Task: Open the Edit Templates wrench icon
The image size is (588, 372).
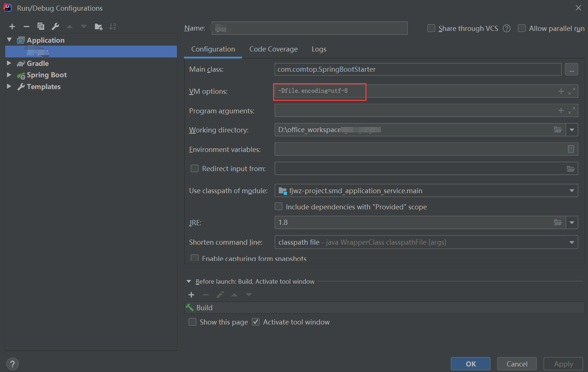Action: point(55,26)
